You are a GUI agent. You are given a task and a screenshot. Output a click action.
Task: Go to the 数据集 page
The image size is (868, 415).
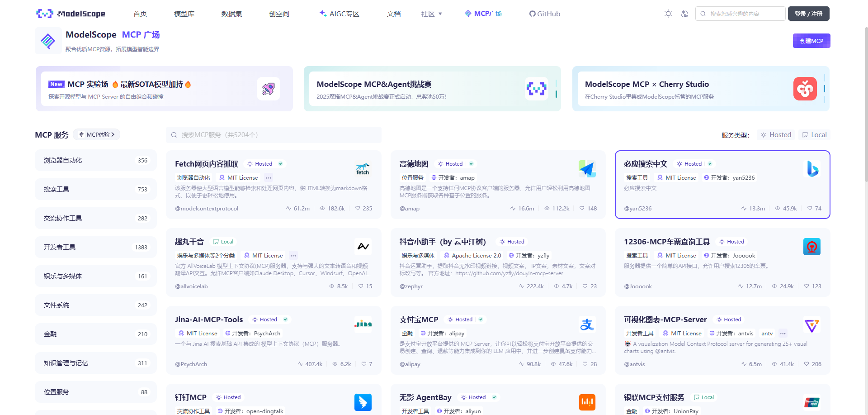click(231, 14)
